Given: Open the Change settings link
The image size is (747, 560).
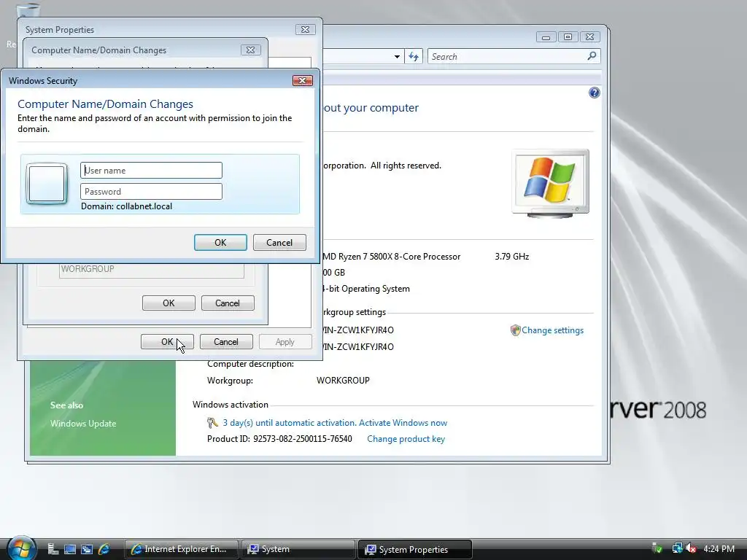Looking at the screenshot, I should tap(552, 330).
